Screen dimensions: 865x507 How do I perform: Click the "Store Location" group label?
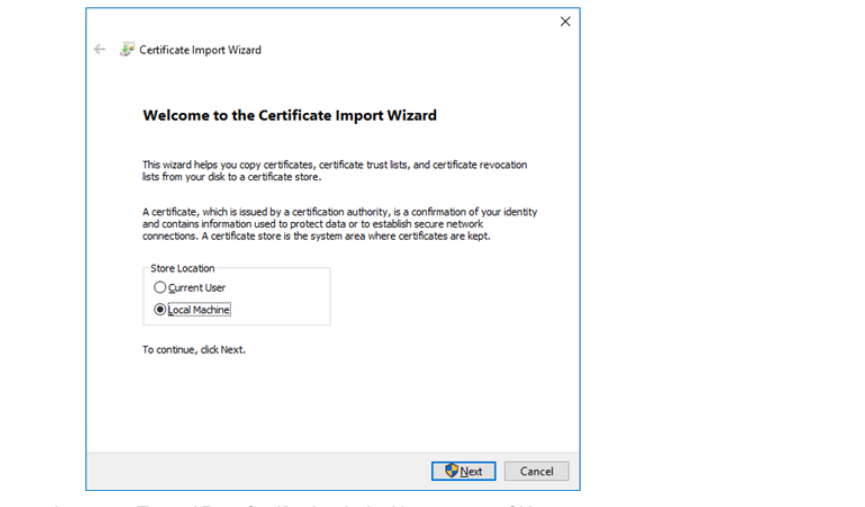[x=182, y=268]
